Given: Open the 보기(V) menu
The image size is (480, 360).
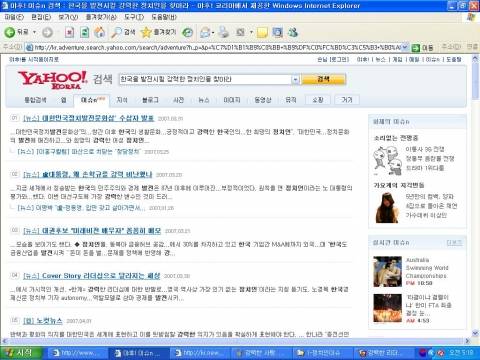Looking at the screenshot, I should [68, 17].
